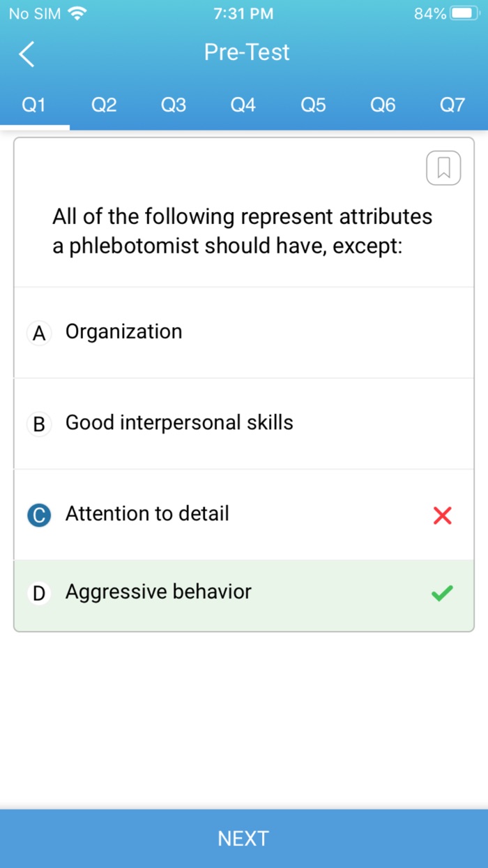Tap the back arrow icon
The height and width of the screenshot is (868, 488).
(26, 54)
